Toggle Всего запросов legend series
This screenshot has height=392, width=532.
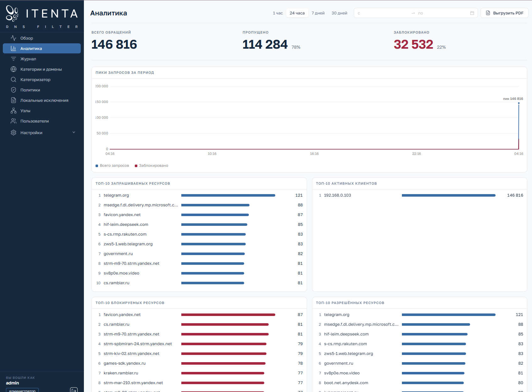click(x=112, y=166)
